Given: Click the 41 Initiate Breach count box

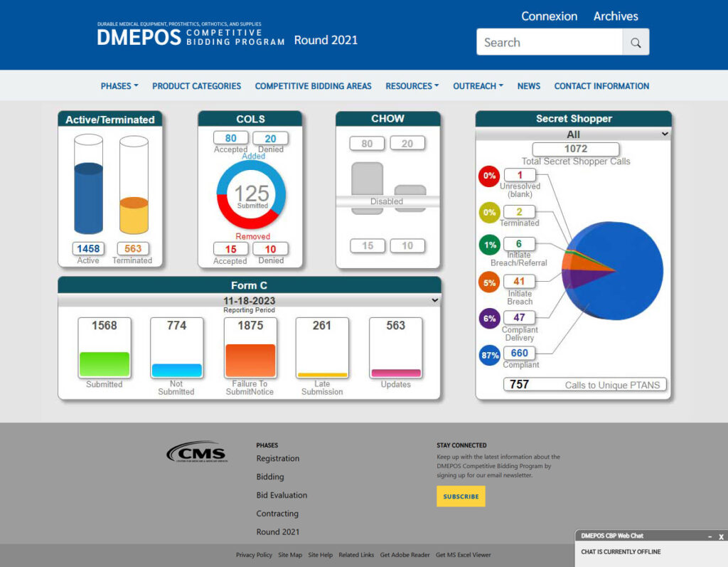Looking at the screenshot, I should [520, 281].
